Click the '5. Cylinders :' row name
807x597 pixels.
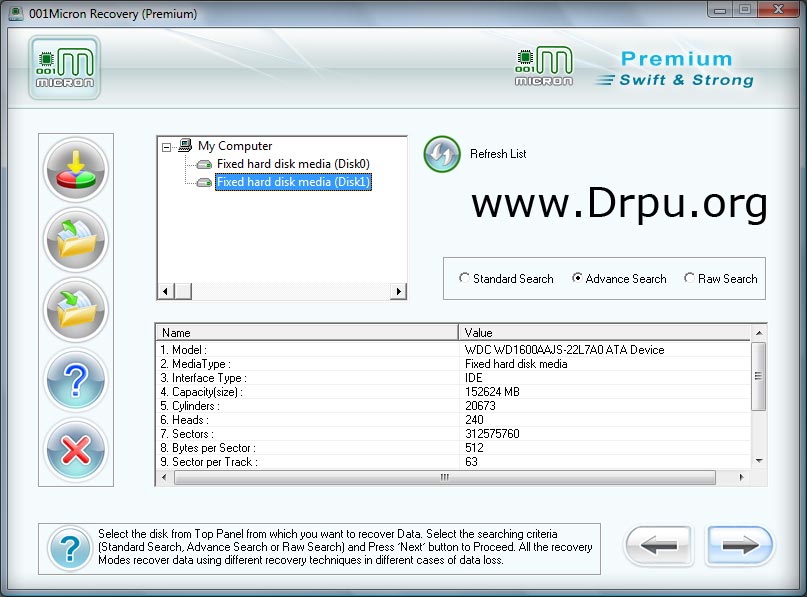point(189,406)
